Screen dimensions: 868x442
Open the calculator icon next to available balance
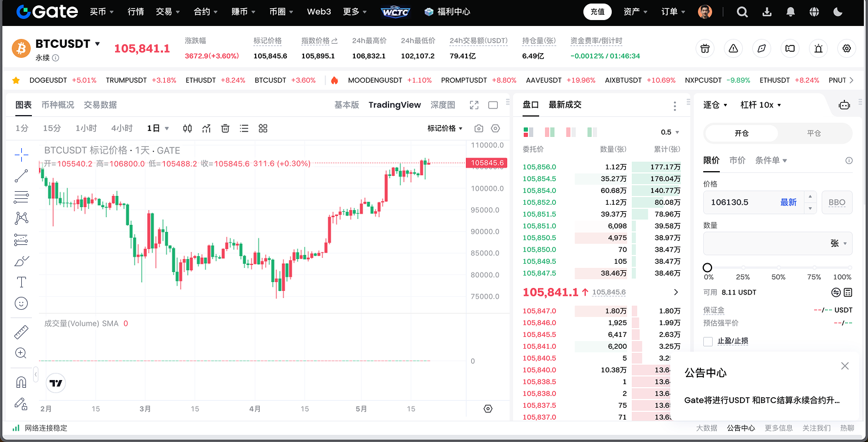(x=848, y=292)
